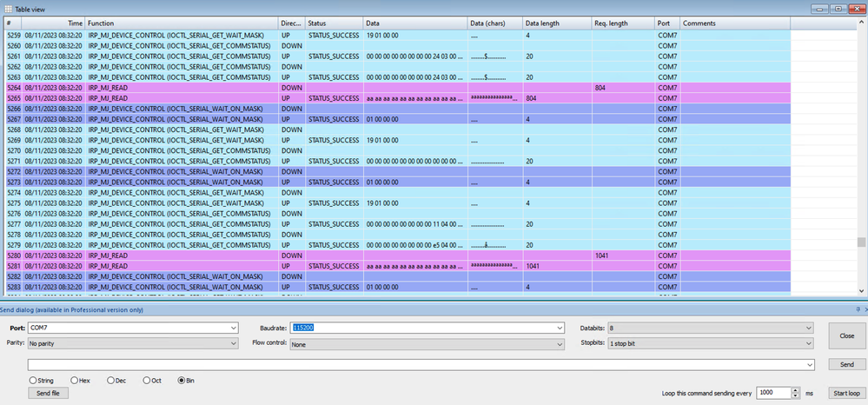Sort by the Function column header
The width and height of the screenshot is (868, 405).
[181, 22]
